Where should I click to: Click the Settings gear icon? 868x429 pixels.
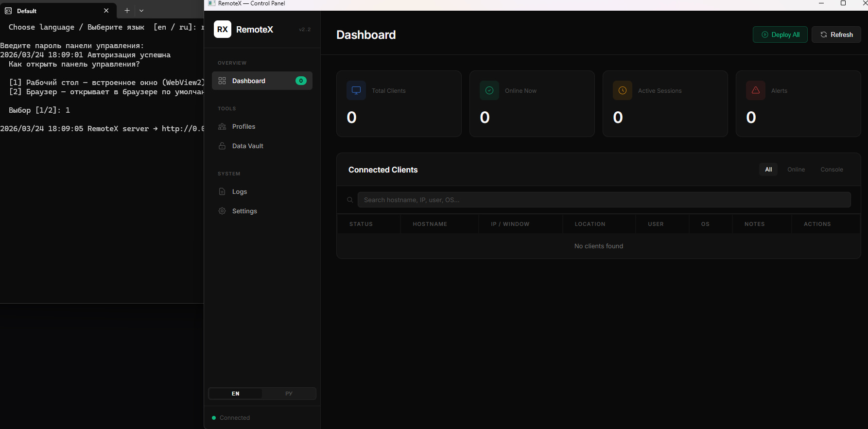[222, 211]
